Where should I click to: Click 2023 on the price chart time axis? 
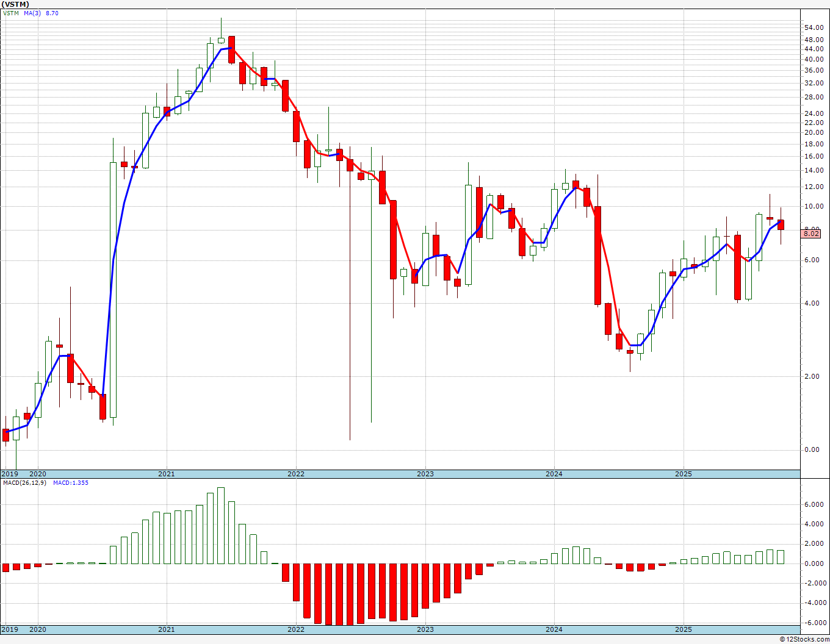[x=425, y=474]
